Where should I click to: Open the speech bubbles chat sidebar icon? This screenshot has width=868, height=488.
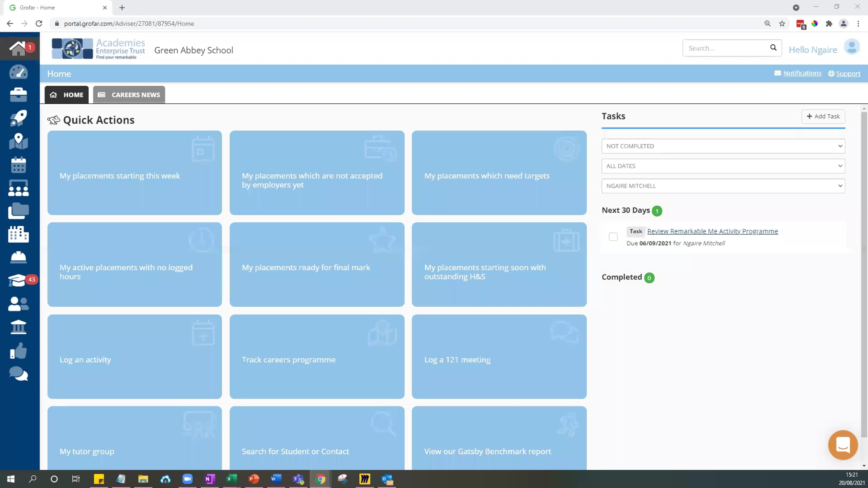[18, 374]
